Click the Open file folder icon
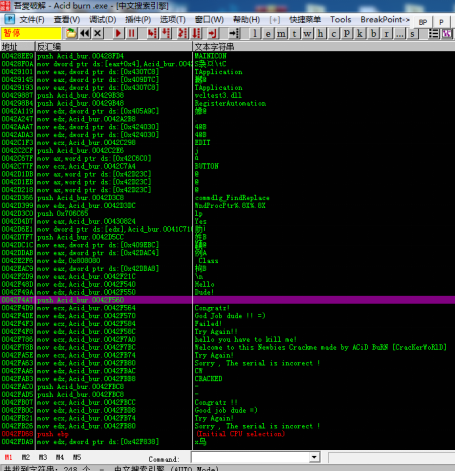 point(71,33)
